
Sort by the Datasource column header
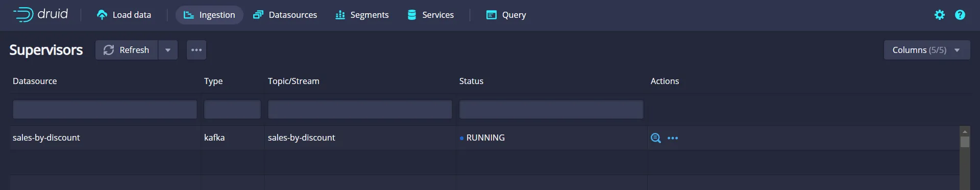pyautogui.click(x=35, y=81)
